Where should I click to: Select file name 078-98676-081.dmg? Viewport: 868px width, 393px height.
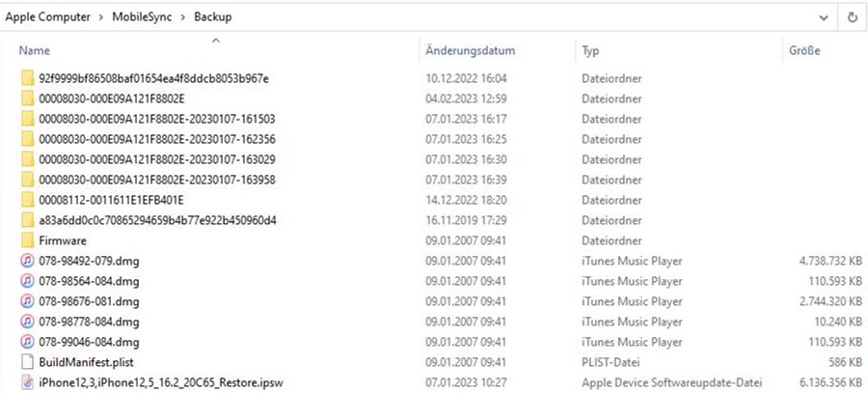click(89, 301)
